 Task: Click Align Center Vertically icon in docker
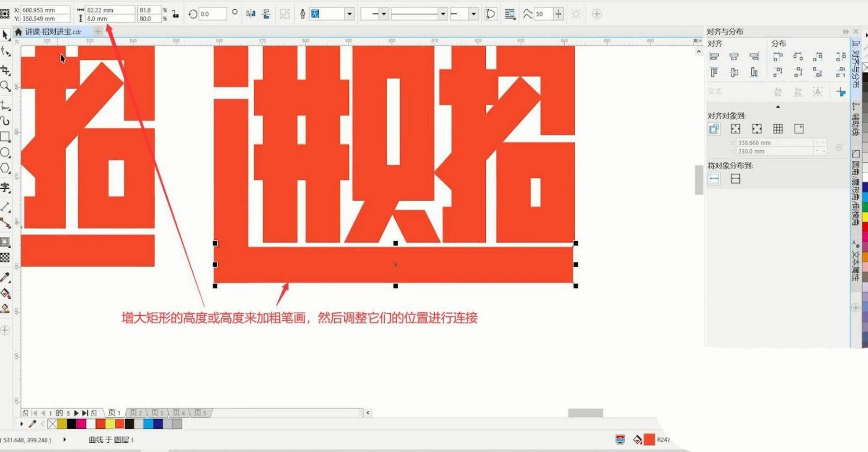pyautogui.click(x=734, y=72)
